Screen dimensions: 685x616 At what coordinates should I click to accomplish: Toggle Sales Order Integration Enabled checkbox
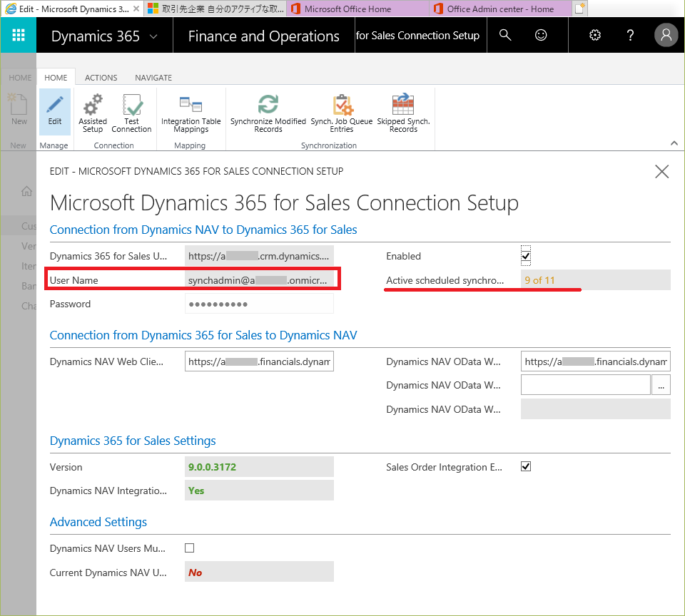tap(526, 466)
